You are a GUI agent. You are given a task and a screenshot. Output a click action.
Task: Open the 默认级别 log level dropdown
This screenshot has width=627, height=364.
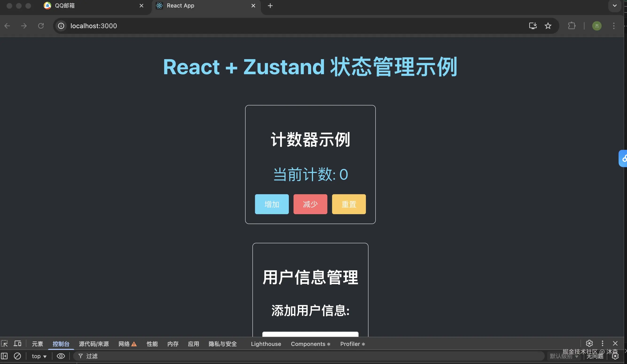(563, 356)
